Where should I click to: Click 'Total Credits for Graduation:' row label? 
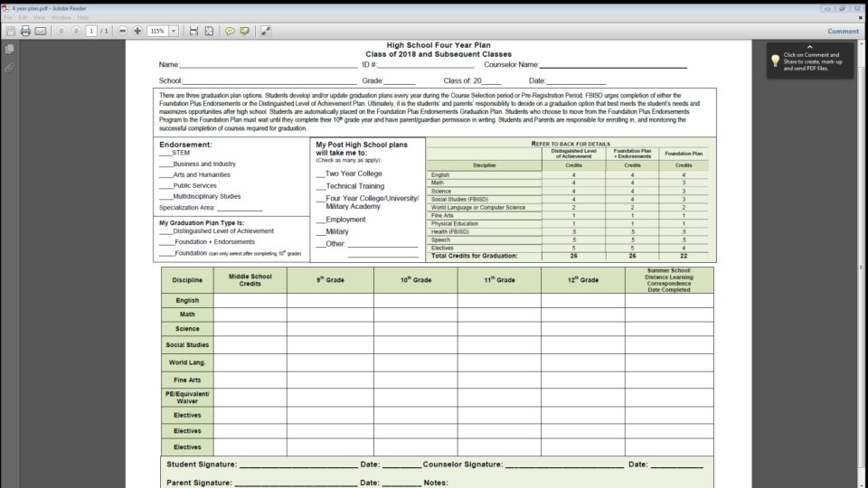tap(475, 256)
